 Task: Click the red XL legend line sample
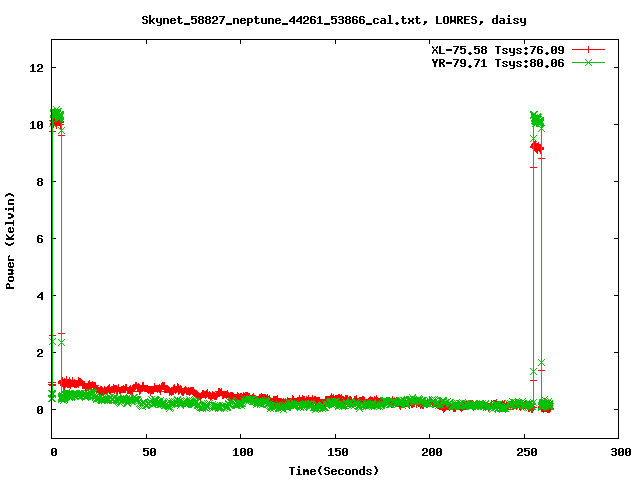tap(588, 50)
